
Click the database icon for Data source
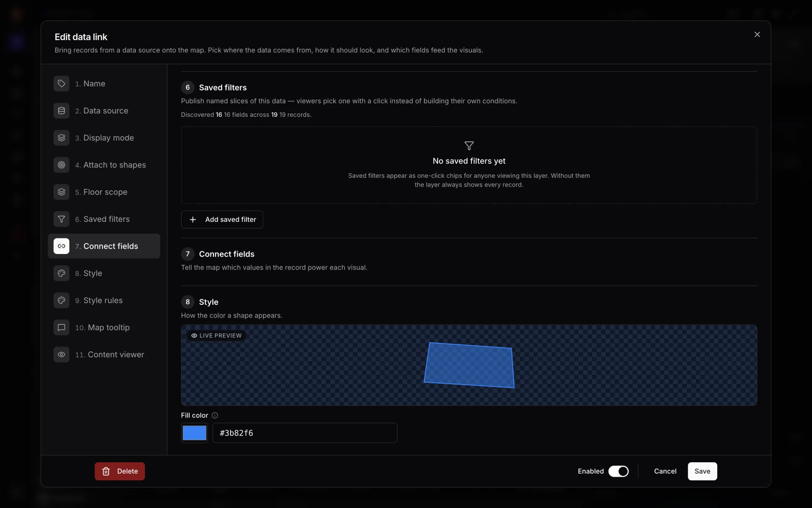click(61, 110)
